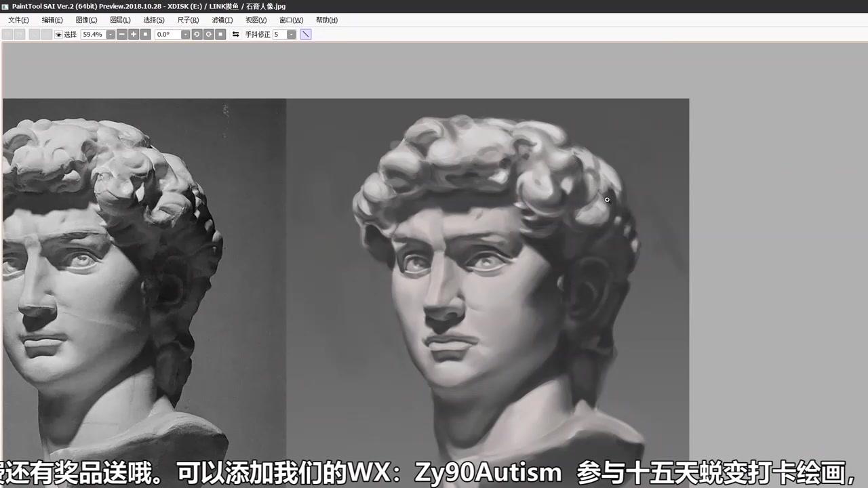Rotate the canvas counterclockwise
The height and width of the screenshot is (488, 868).
(197, 34)
